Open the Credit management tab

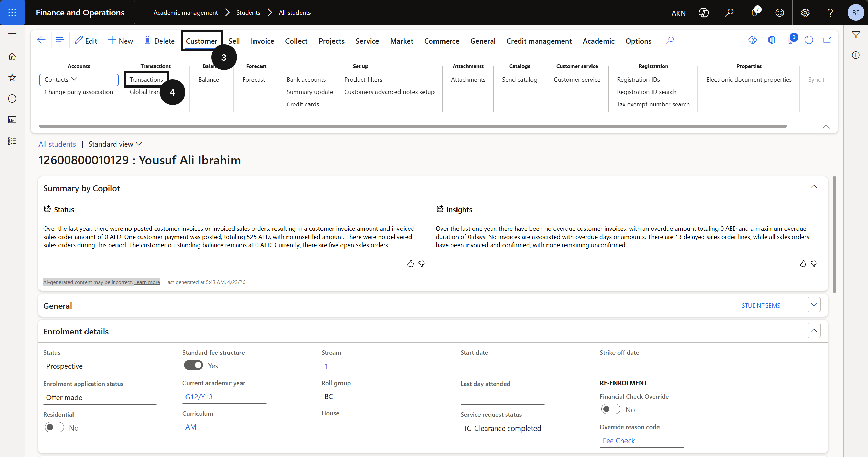click(x=539, y=41)
